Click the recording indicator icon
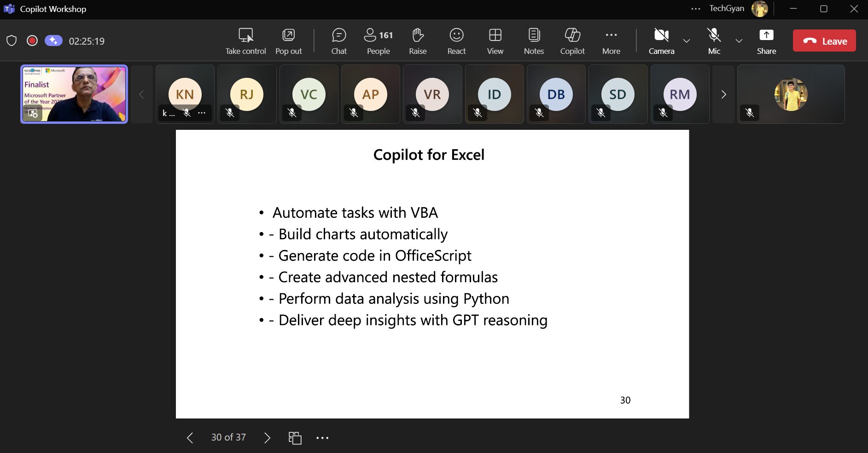The height and width of the screenshot is (453, 868). pyautogui.click(x=32, y=41)
